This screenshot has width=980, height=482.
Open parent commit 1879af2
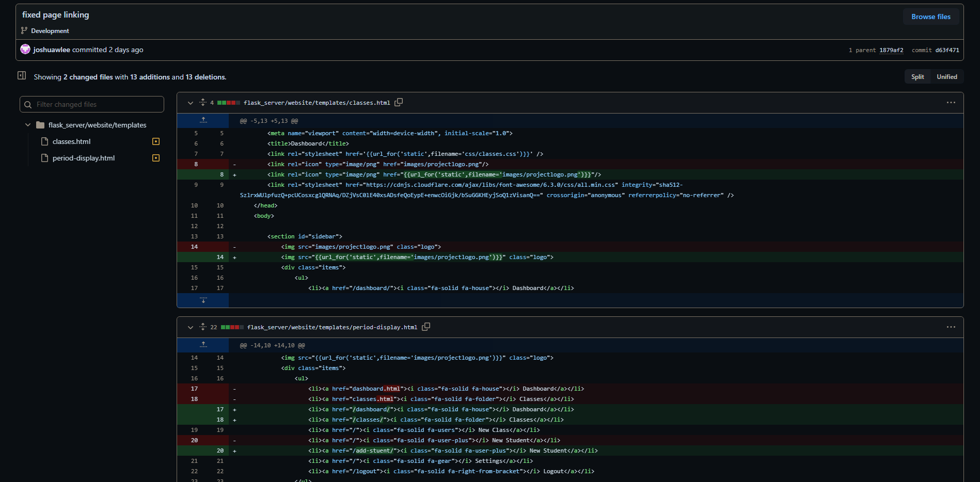coord(891,50)
